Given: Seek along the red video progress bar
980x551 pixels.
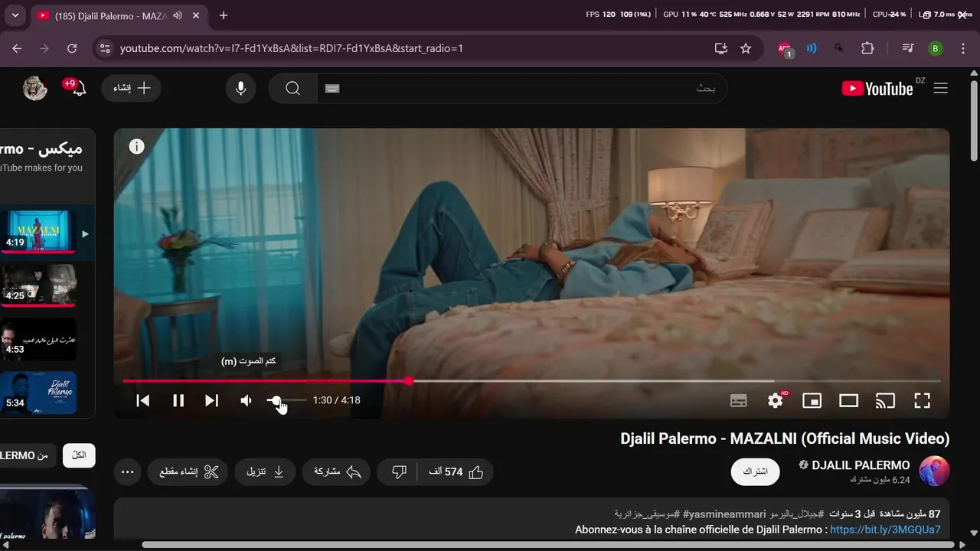Looking at the screenshot, I should click(x=531, y=380).
